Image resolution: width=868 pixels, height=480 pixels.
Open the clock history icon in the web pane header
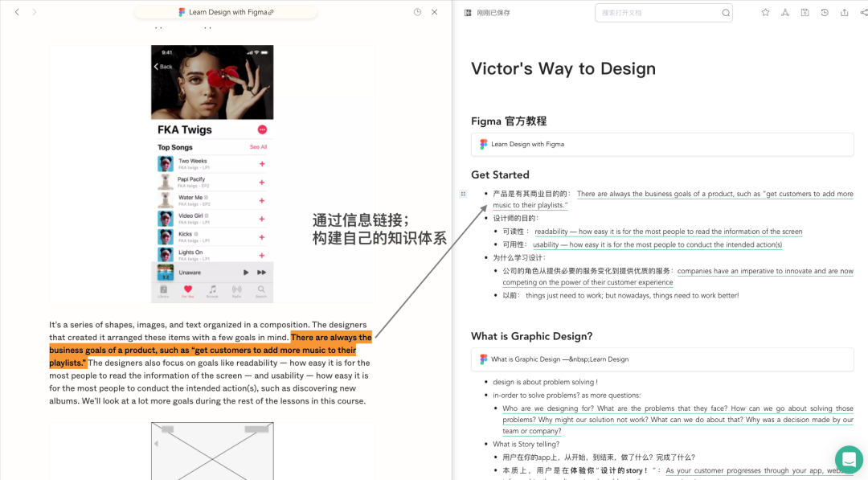417,11
